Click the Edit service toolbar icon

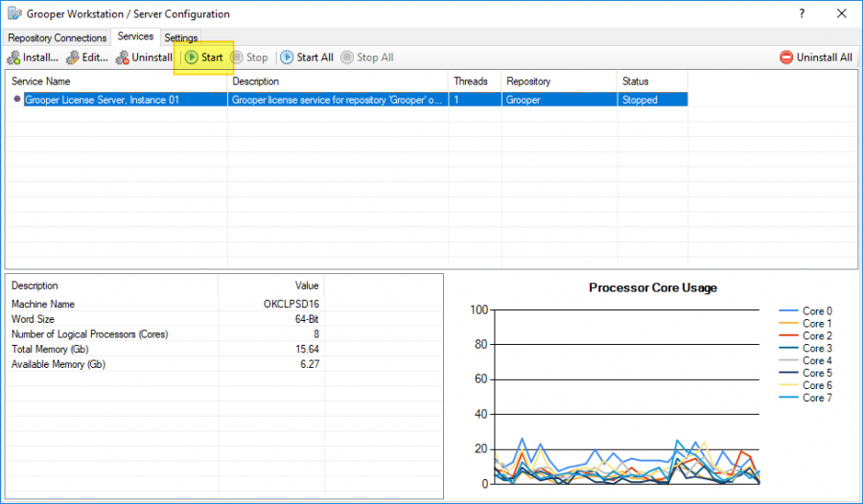pyautogui.click(x=74, y=57)
